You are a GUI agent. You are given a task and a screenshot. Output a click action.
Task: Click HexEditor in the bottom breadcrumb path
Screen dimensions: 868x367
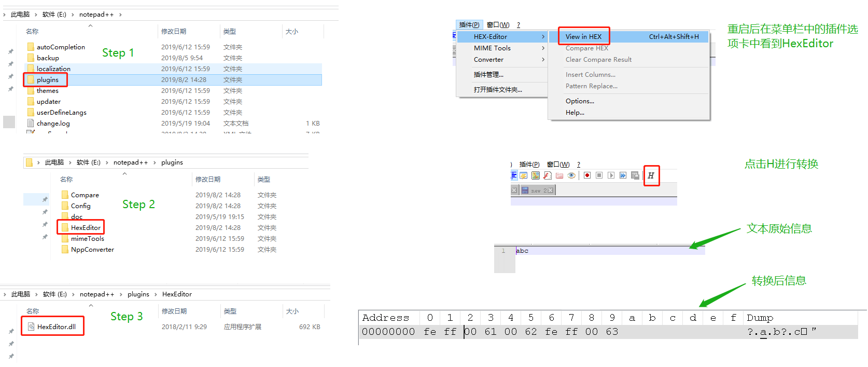point(177,294)
